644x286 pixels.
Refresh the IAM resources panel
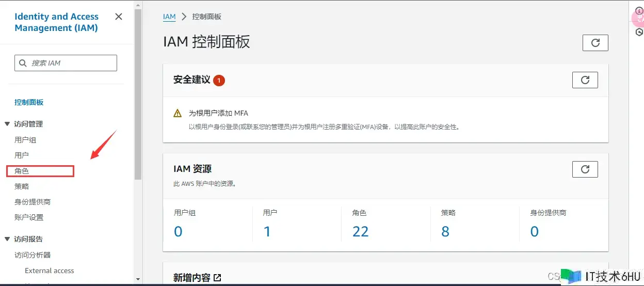[585, 169]
